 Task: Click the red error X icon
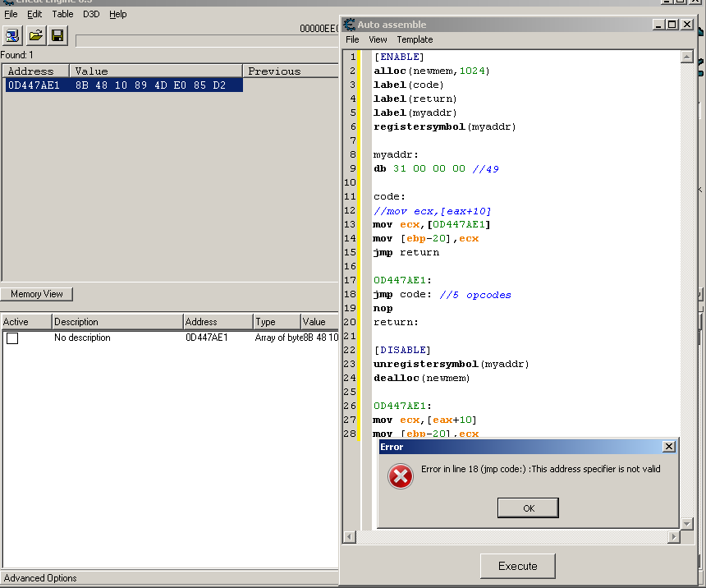400,476
